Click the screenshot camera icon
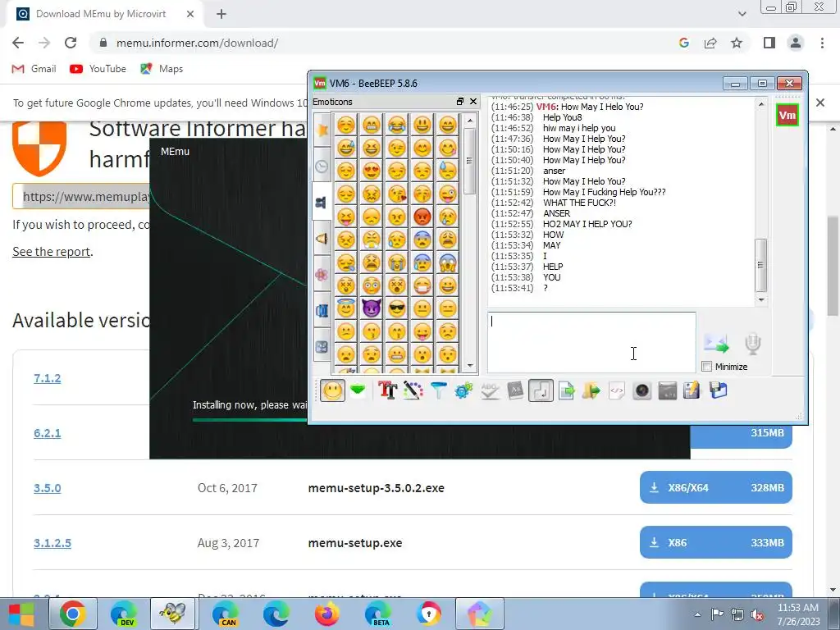Viewport: 840px width, 630px height. pos(641,390)
